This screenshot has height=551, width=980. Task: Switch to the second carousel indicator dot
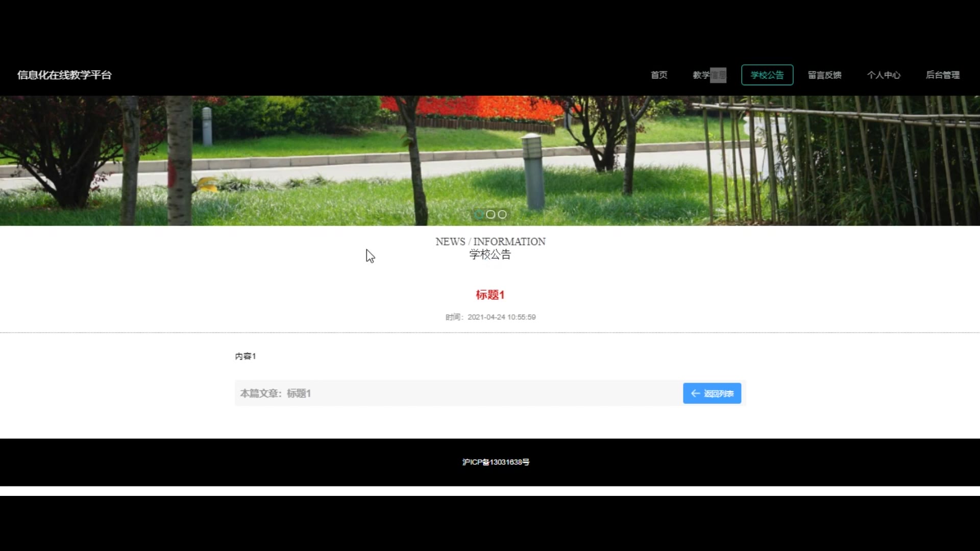491,215
